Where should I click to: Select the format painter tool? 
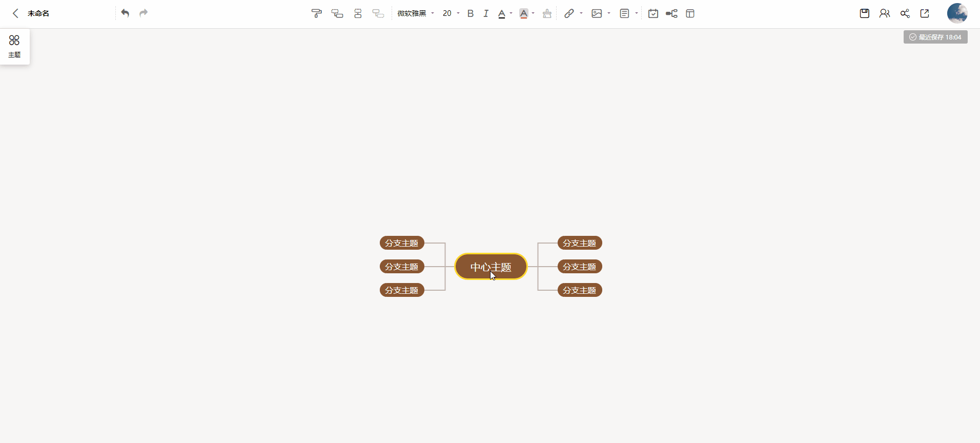[x=316, y=14]
